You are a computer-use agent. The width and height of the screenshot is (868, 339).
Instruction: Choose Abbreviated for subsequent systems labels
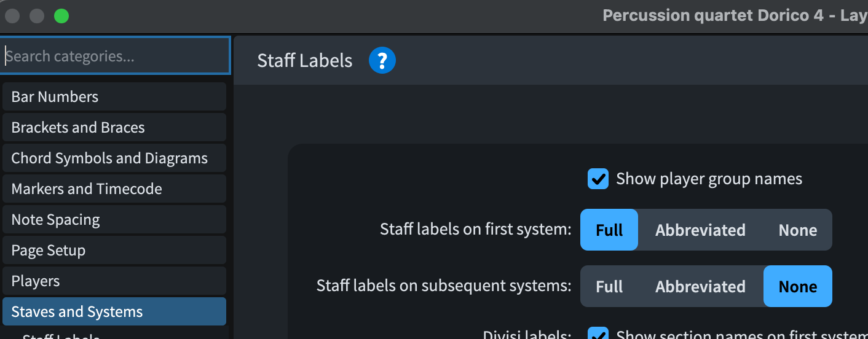(700, 287)
